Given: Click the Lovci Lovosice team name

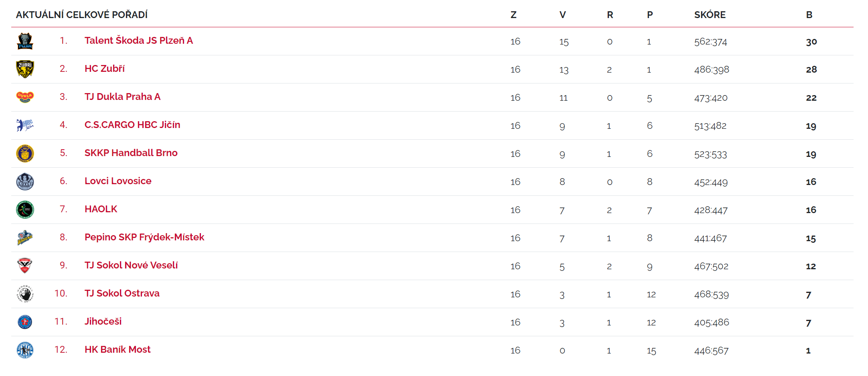Looking at the screenshot, I should click(x=118, y=181).
